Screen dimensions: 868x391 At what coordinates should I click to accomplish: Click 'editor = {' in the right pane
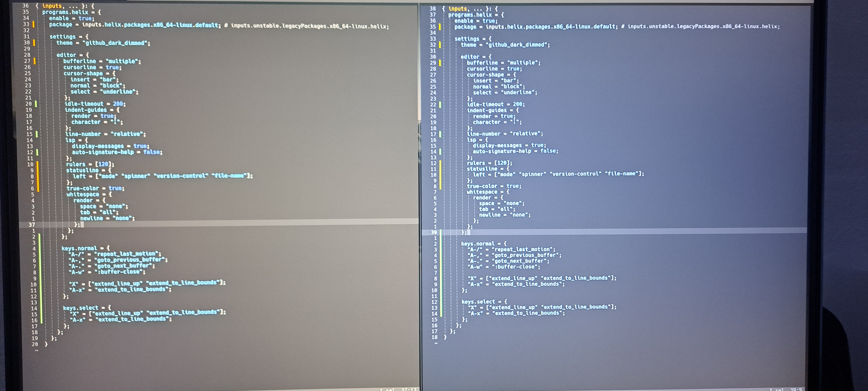(x=476, y=57)
